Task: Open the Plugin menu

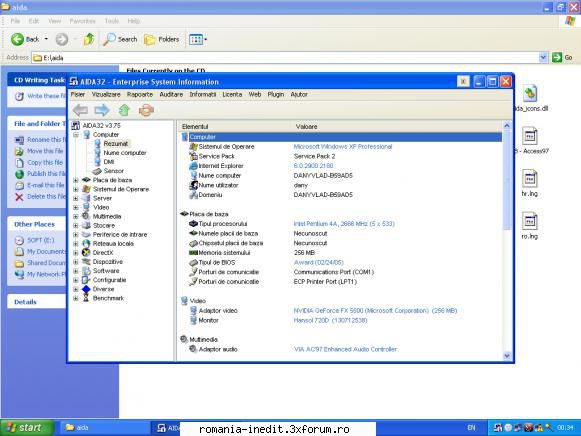Action: tap(276, 94)
